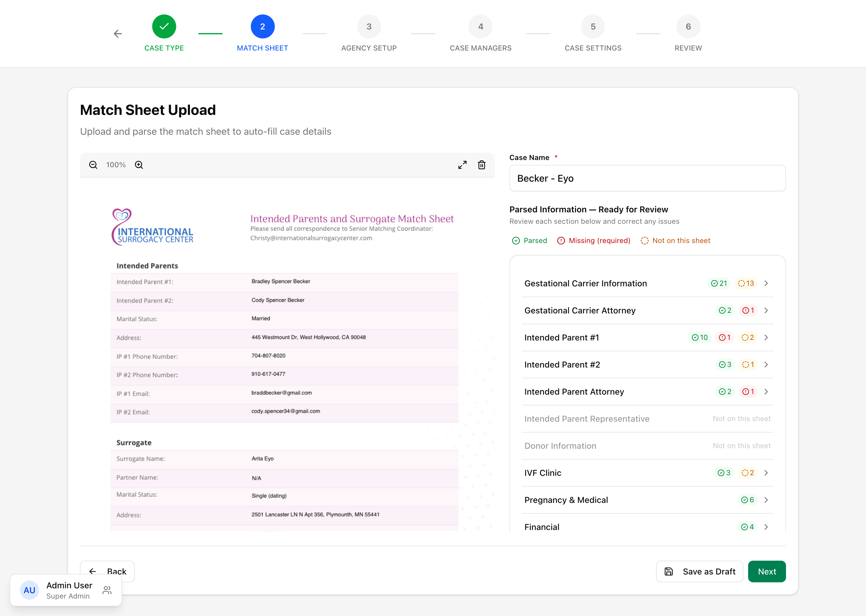
Task: Click the International Surrogacy Center logo in preview
Action: pos(152,227)
